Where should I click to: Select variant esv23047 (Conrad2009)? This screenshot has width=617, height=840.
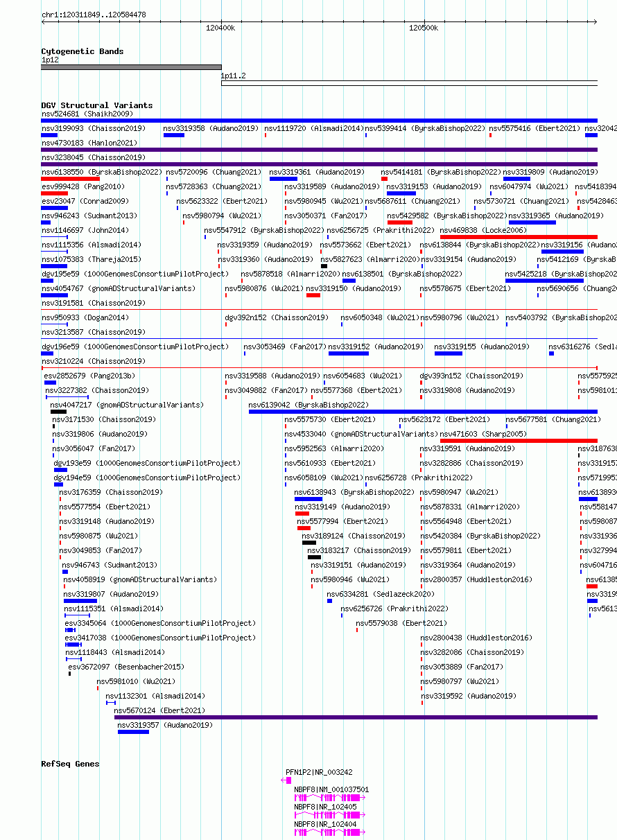(85, 201)
